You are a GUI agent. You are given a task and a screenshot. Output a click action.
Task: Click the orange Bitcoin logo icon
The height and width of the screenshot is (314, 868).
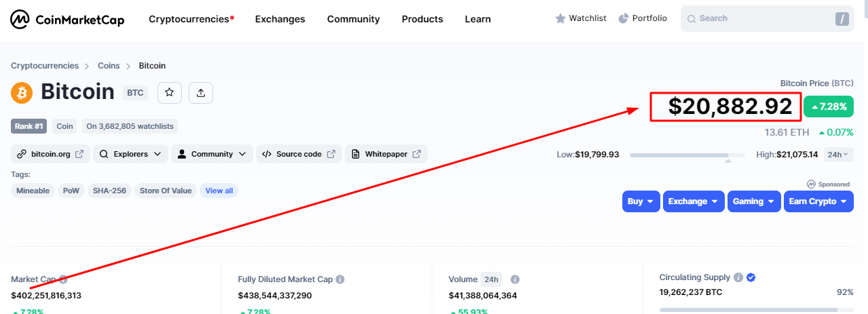(x=22, y=92)
